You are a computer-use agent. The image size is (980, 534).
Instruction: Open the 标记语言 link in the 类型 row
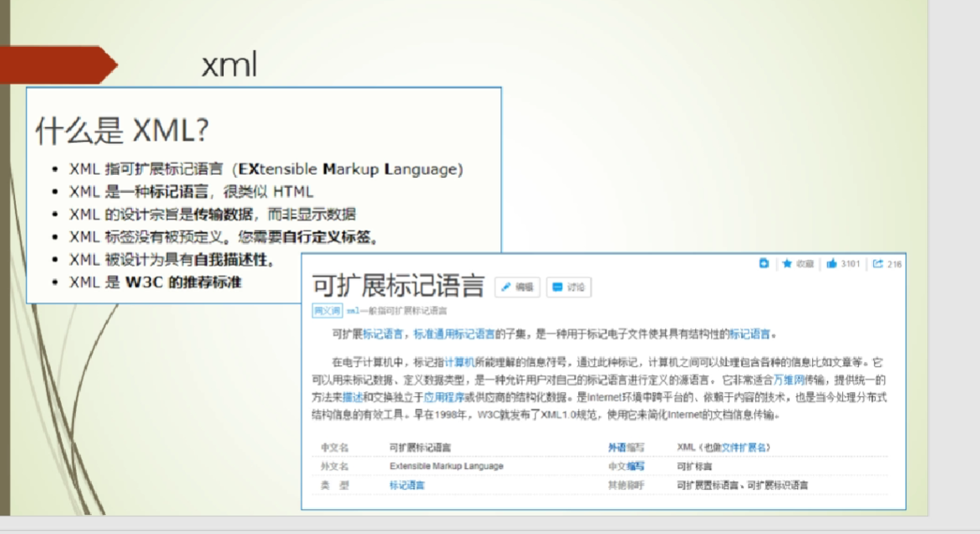407,486
